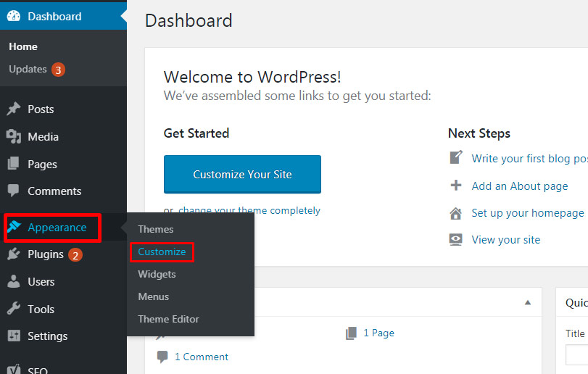The image size is (588, 374).
Task: Choose Theme Editor in the Appearance flyout
Action: [x=168, y=319]
